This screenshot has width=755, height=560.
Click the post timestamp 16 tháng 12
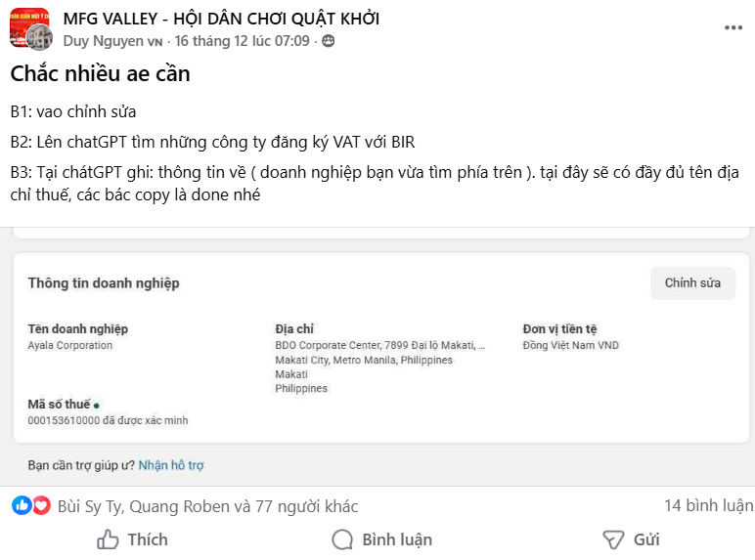pos(242,41)
